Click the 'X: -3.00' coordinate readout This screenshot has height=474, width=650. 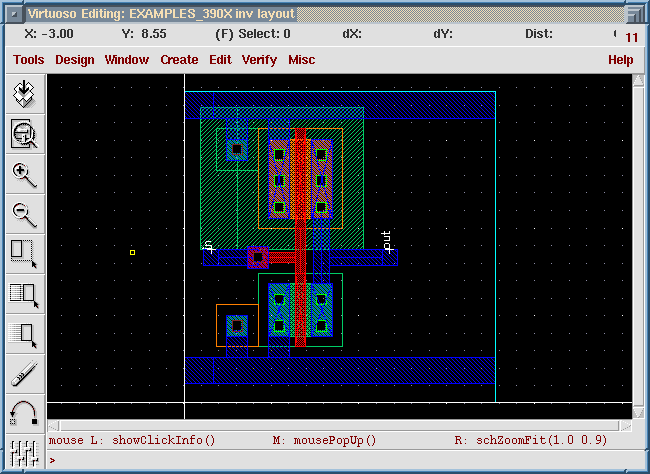tap(49, 34)
